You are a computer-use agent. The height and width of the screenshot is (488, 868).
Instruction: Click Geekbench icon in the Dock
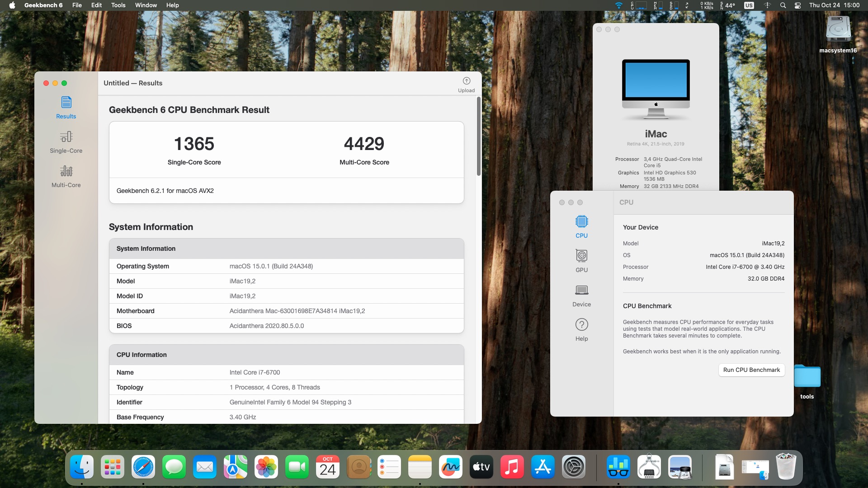[618, 467]
